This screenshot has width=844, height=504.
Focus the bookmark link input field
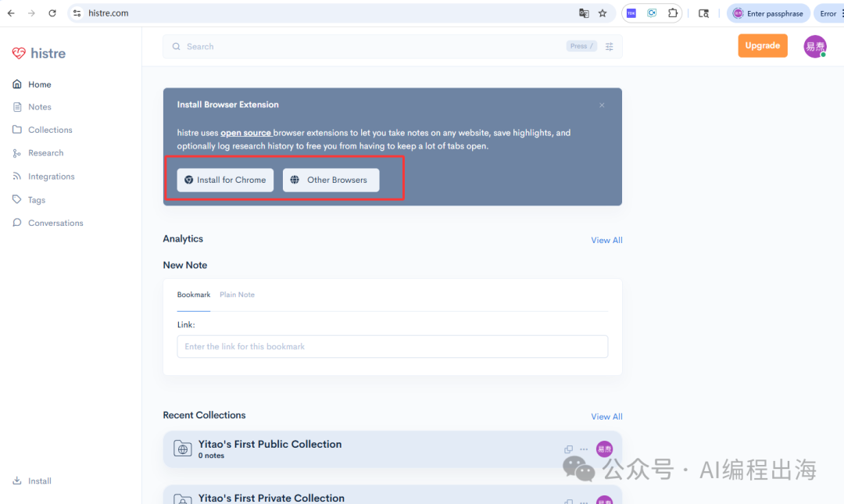point(392,346)
